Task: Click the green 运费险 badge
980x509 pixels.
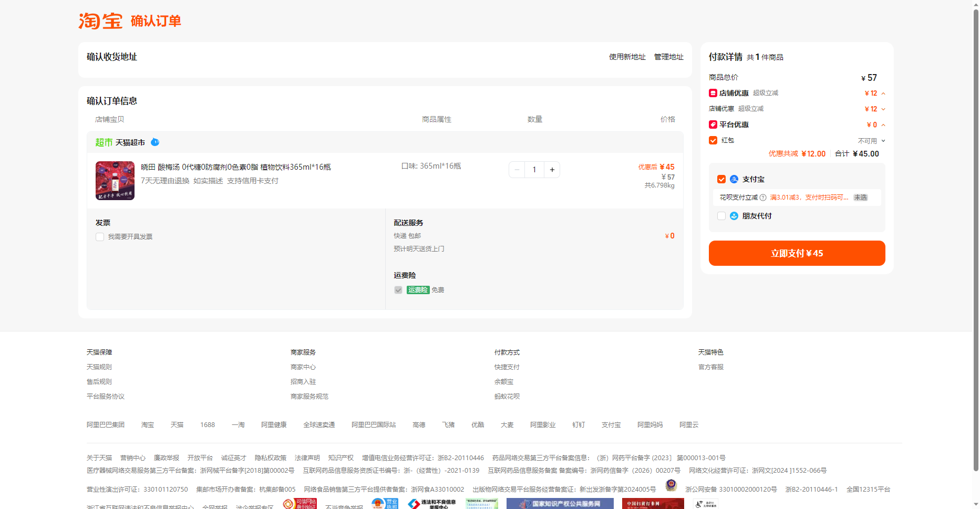Action: pyautogui.click(x=418, y=290)
